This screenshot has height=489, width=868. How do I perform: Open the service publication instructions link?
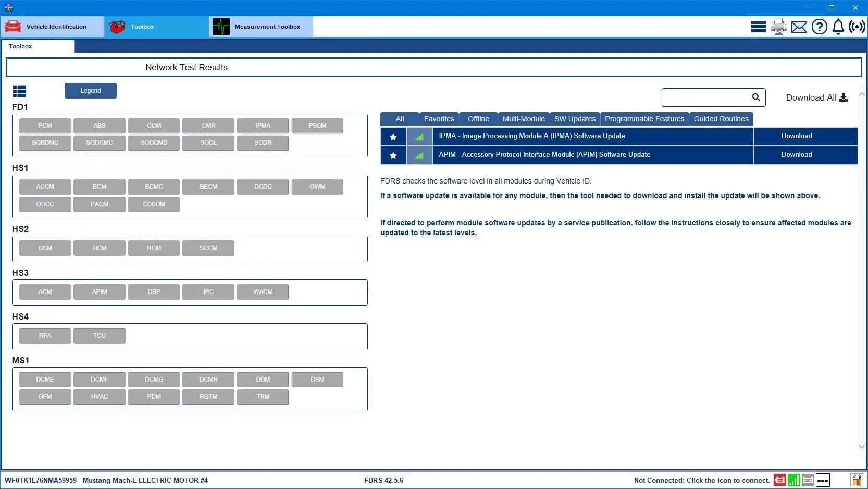tap(615, 228)
